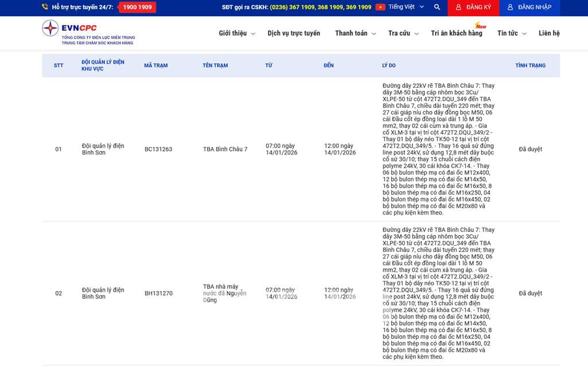588x368 pixels.
Task: Open Dịch vụ trực tuyến menu
Action: click(x=293, y=33)
